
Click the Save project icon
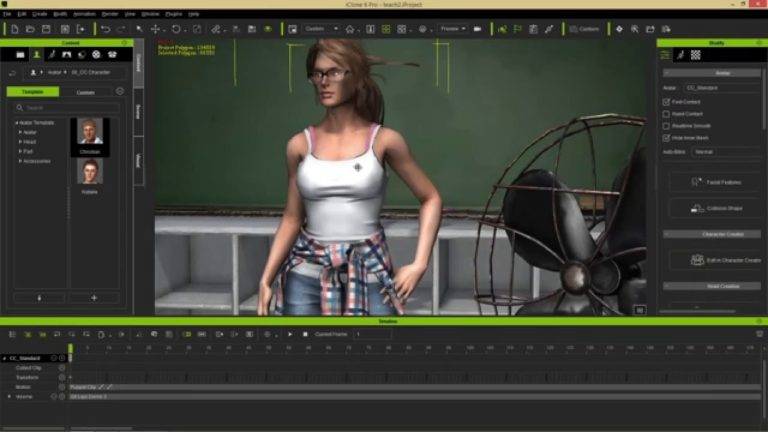pos(46,29)
